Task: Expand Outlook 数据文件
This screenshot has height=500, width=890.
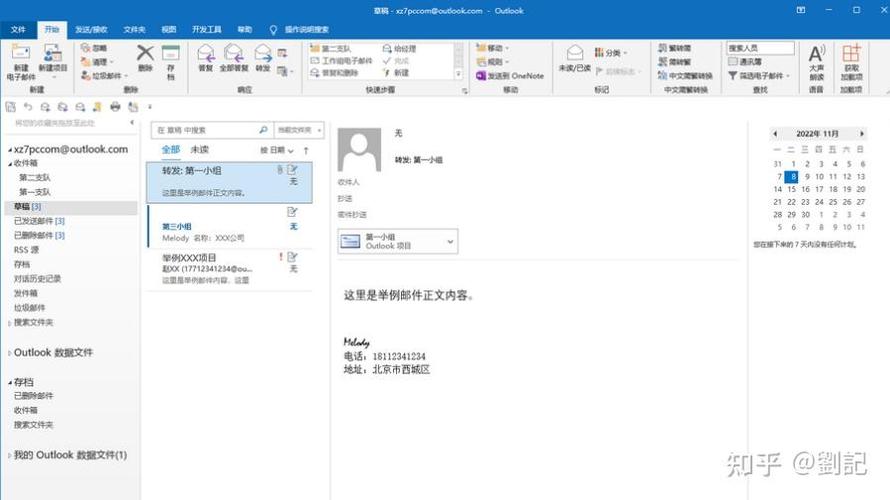Action: click(10, 353)
